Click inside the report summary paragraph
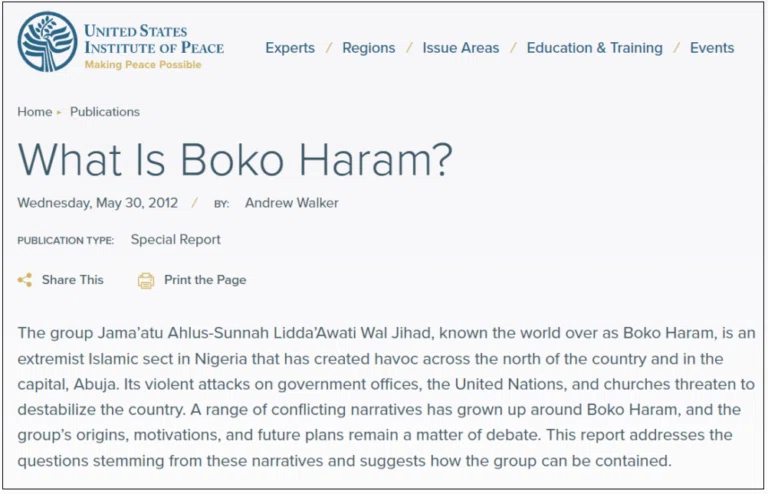This screenshot has height=494, width=768. [x=386, y=397]
